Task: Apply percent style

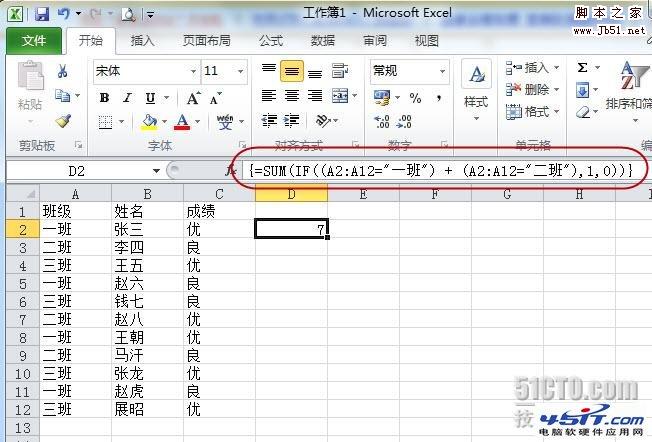Action: 415,98
